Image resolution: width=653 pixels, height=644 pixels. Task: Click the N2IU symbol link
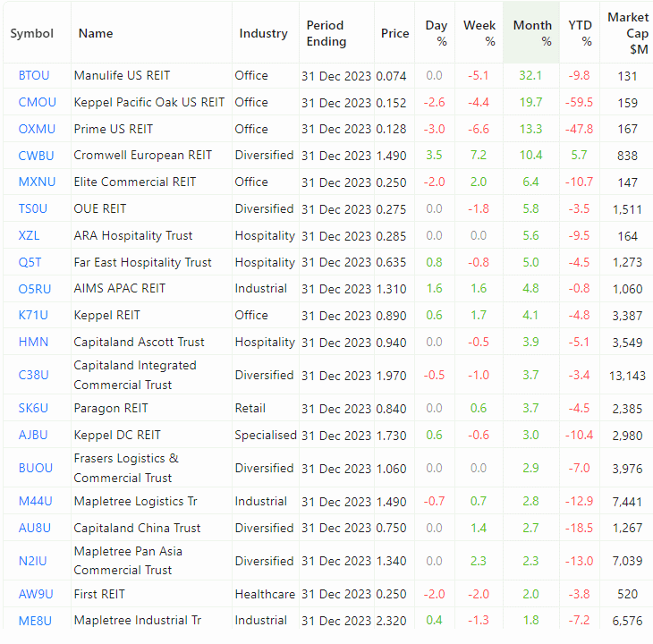pyautogui.click(x=32, y=561)
